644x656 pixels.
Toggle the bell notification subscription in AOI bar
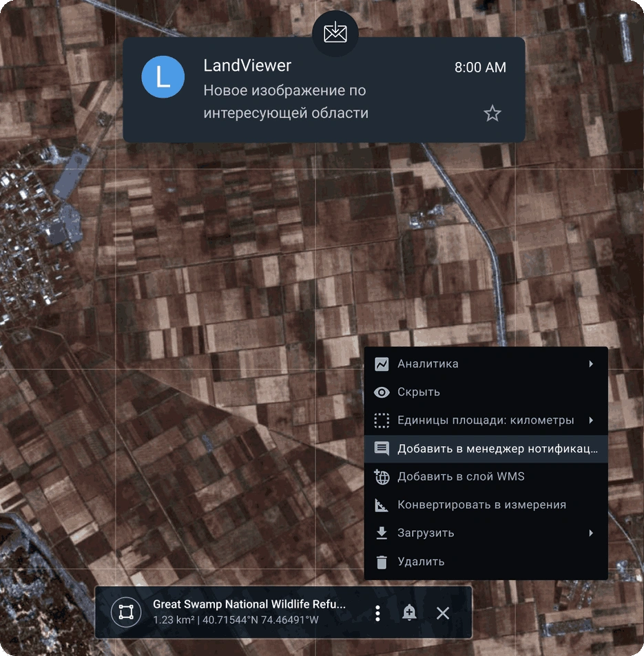coord(409,613)
